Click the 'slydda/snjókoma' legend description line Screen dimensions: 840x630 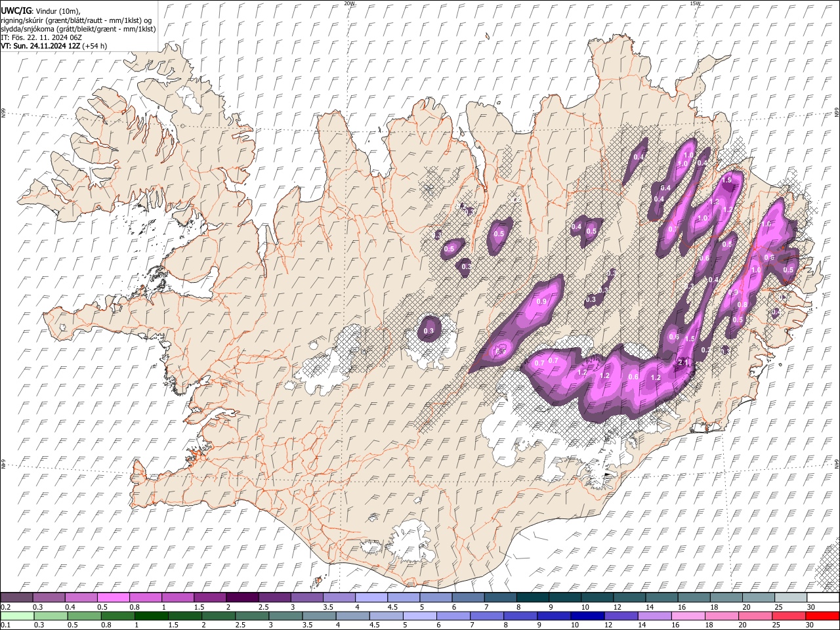coord(78,29)
